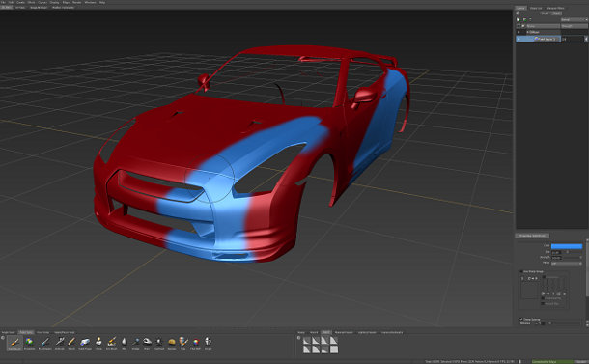Click the Steady Stroke Distance value field

[540, 323]
